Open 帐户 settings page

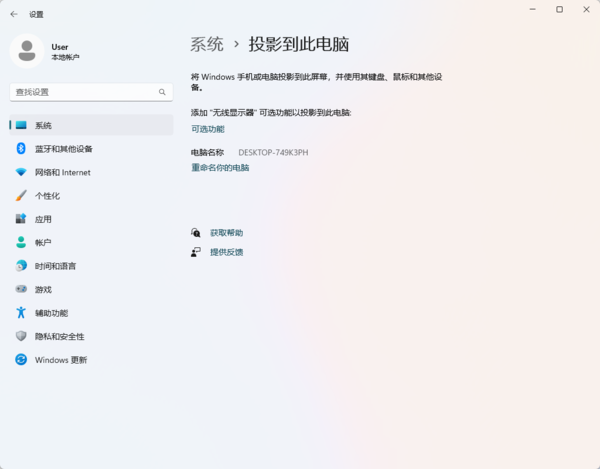pos(91,242)
